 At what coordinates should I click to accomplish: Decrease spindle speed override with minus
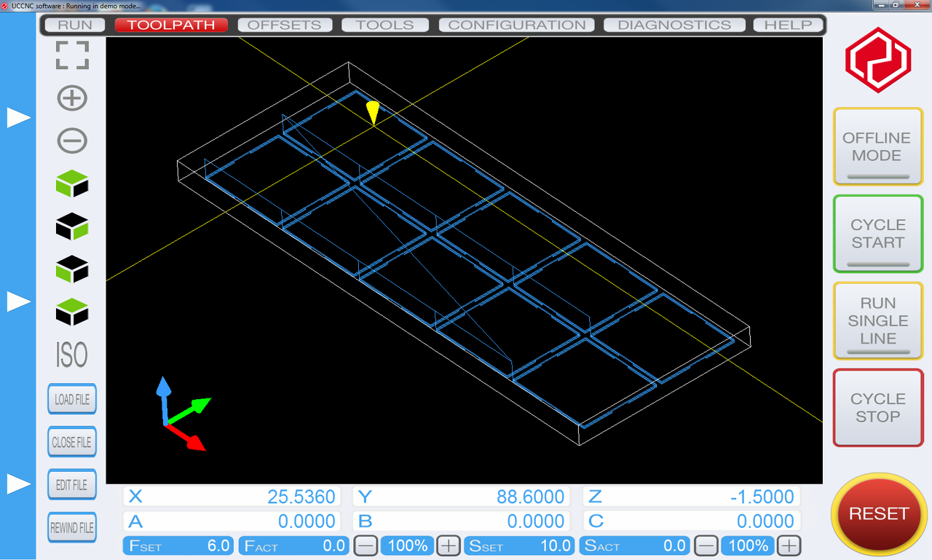point(706,545)
